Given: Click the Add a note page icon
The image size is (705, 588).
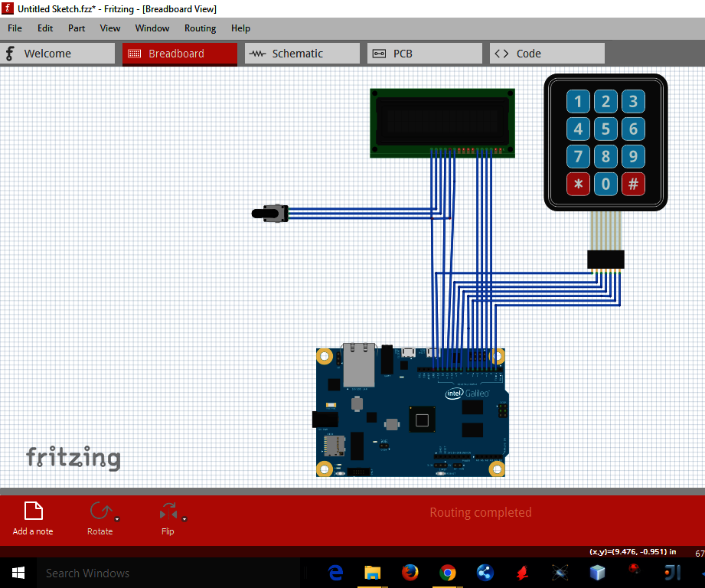Looking at the screenshot, I should coord(33,510).
